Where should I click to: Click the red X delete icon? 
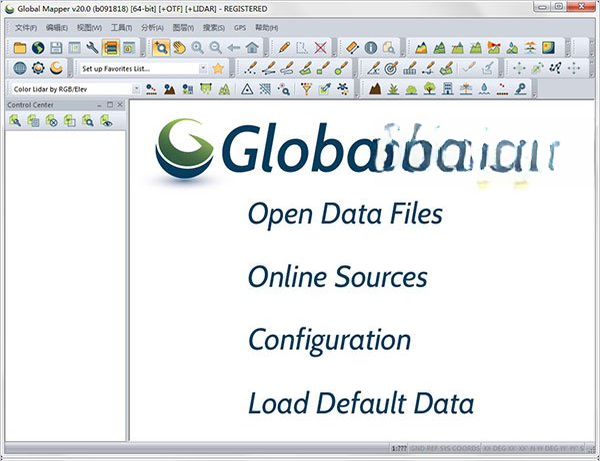pyautogui.click(x=321, y=48)
